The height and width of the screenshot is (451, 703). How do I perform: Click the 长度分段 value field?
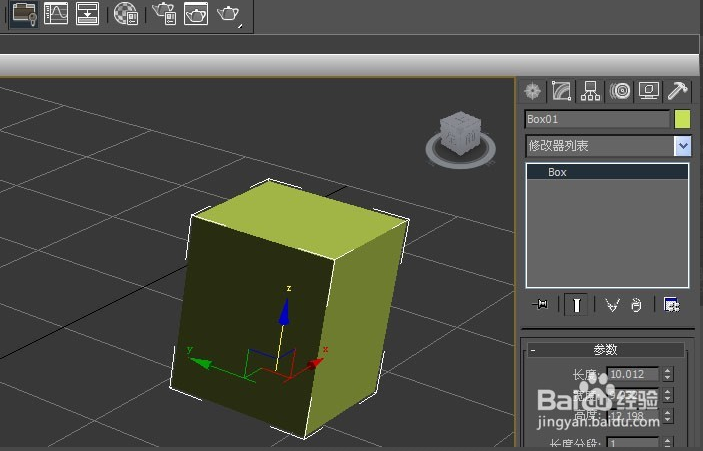pyautogui.click(x=633, y=443)
